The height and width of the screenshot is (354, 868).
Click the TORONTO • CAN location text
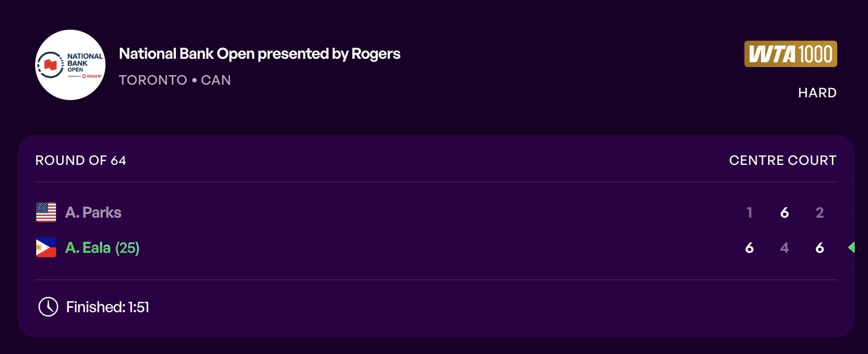click(x=175, y=80)
